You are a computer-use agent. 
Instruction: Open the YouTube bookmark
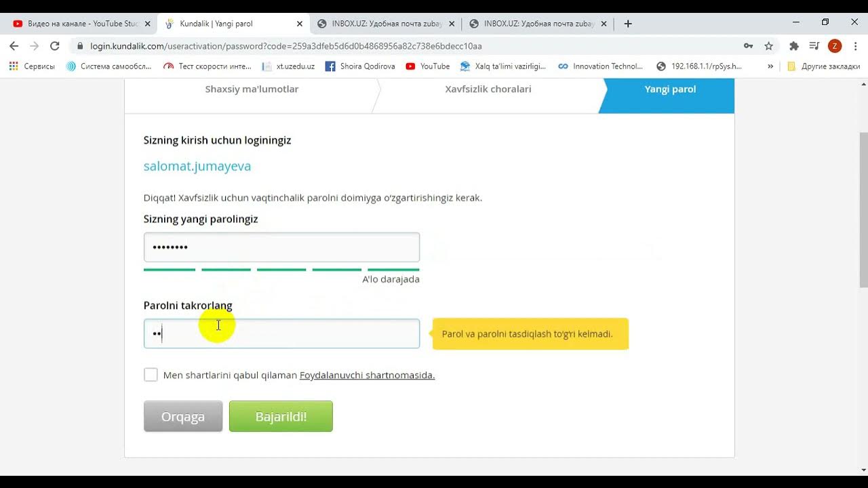[x=428, y=66]
